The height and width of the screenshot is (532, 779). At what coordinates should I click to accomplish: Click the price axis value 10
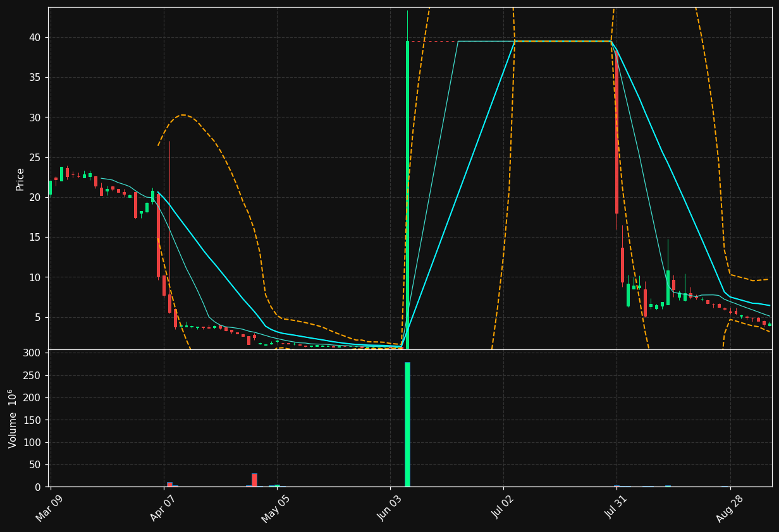34,277
